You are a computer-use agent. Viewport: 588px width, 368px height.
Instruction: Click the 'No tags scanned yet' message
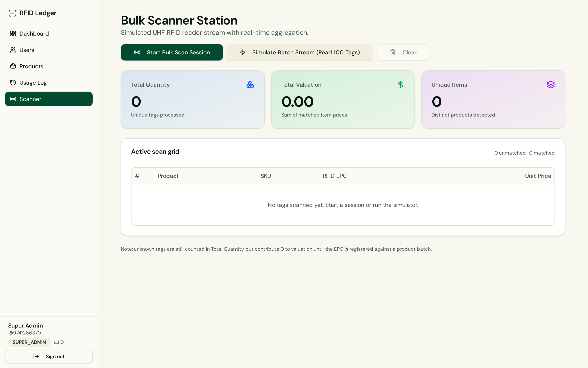tap(343, 205)
